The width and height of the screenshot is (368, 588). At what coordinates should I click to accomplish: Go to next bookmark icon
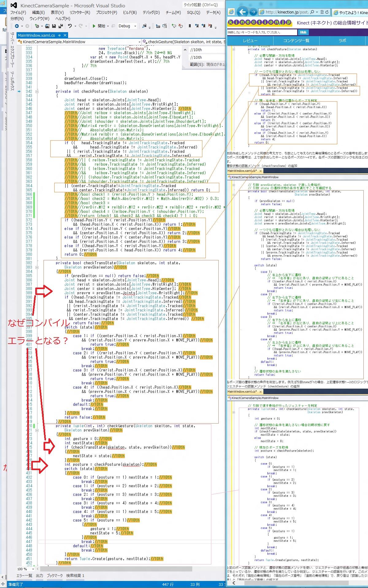click(x=203, y=26)
